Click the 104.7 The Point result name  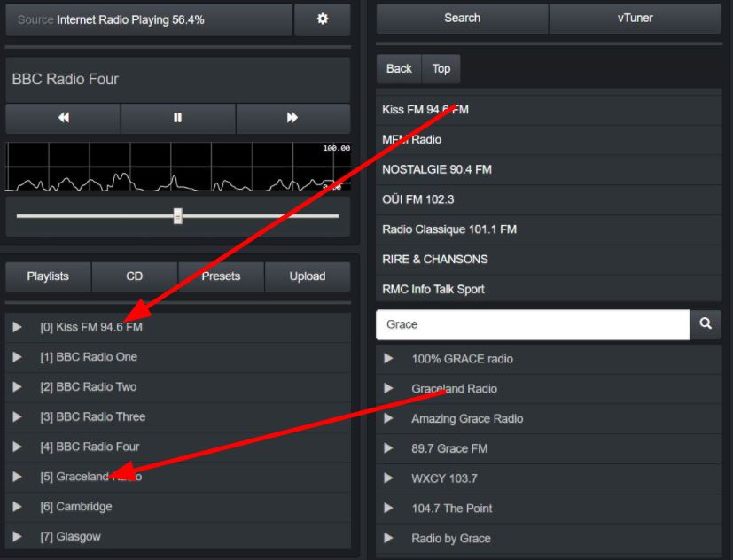(452, 508)
